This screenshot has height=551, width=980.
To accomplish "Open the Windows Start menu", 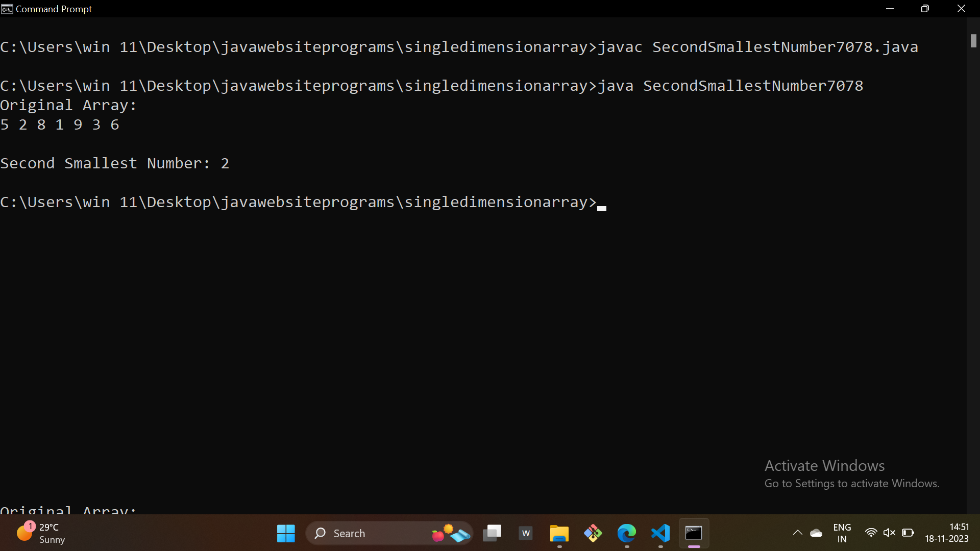I will [286, 534].
